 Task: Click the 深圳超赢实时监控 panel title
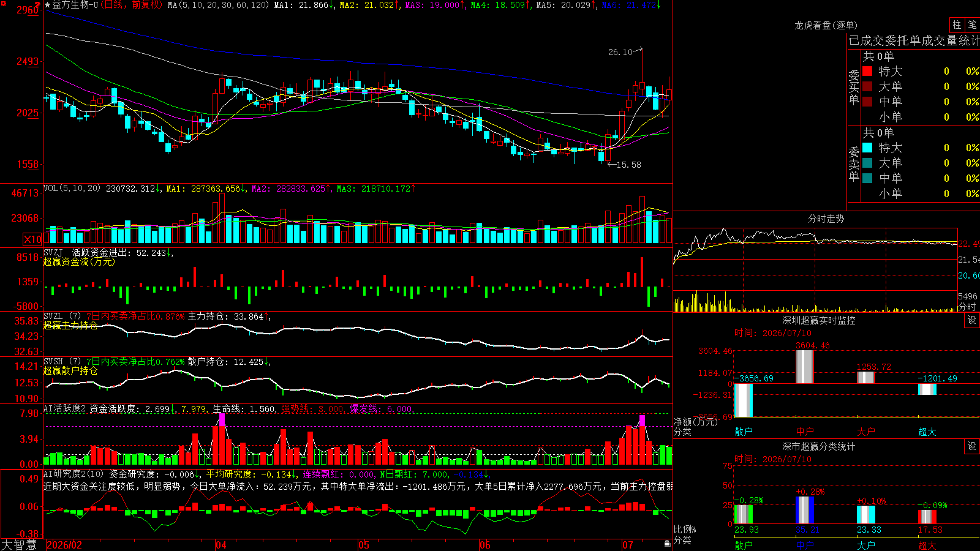(x=819, y=320)
